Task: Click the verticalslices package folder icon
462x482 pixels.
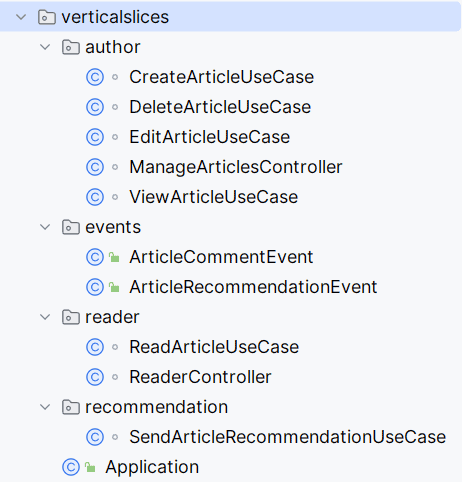Action: pyautogui.click(x=47, y=17)
